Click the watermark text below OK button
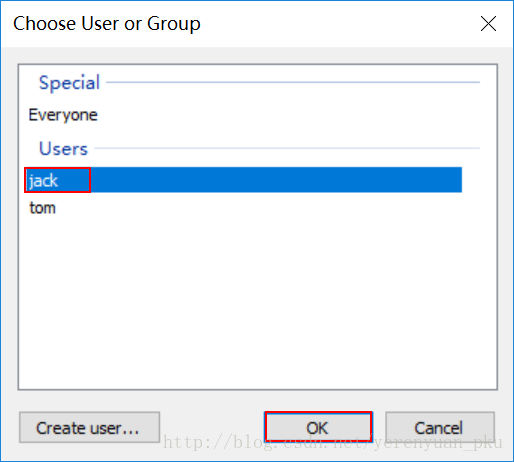The image size is (514, 462). (333, 442)
